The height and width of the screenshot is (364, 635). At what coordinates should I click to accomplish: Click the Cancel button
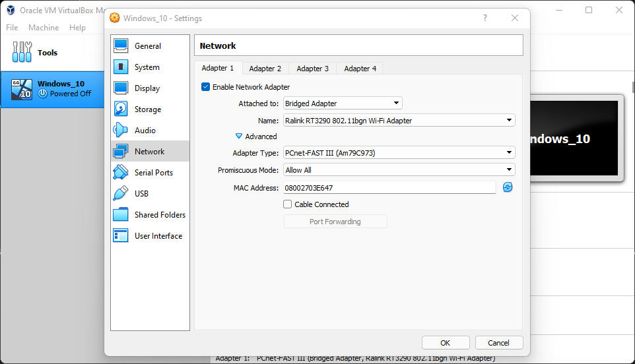498,343
